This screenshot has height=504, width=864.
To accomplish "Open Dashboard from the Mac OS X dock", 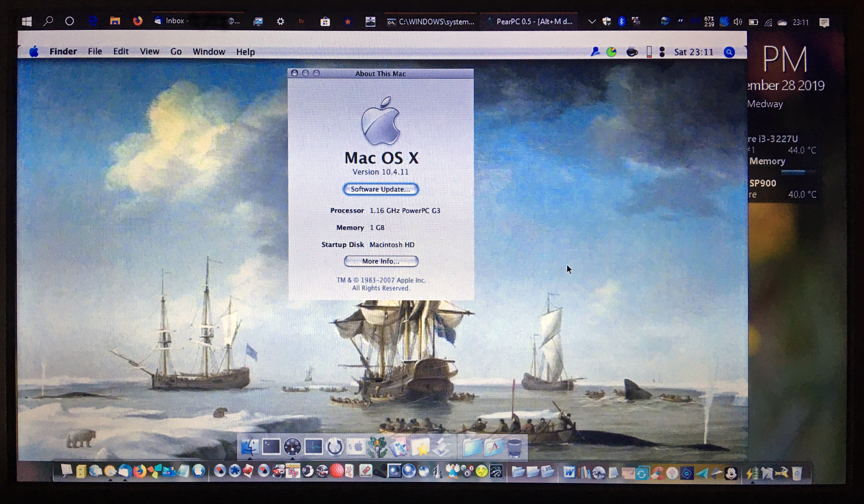I will (x=292, y=447).
